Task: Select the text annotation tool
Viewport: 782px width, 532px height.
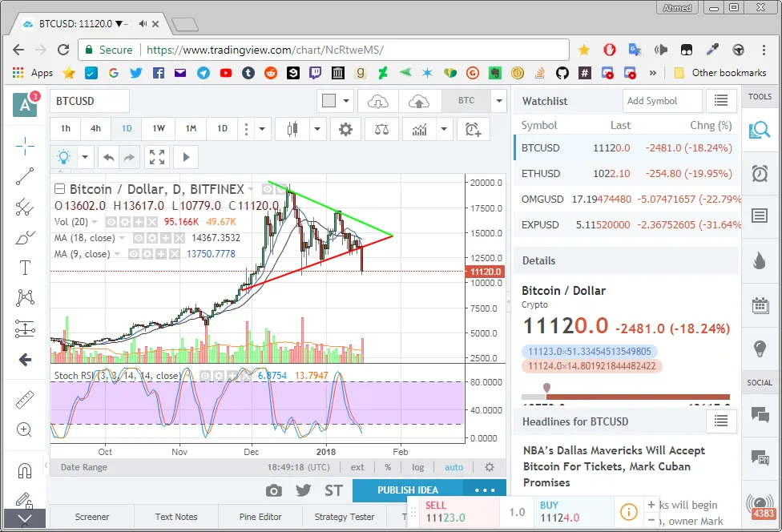Action: (x=24, y=268)
